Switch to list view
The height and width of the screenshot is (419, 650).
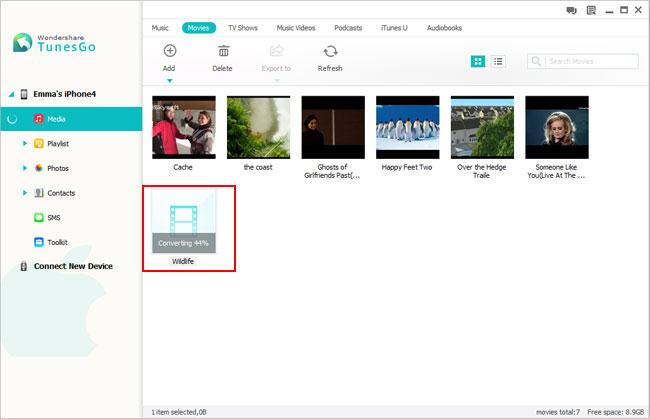pyautogui.click(x=498, y=61)
